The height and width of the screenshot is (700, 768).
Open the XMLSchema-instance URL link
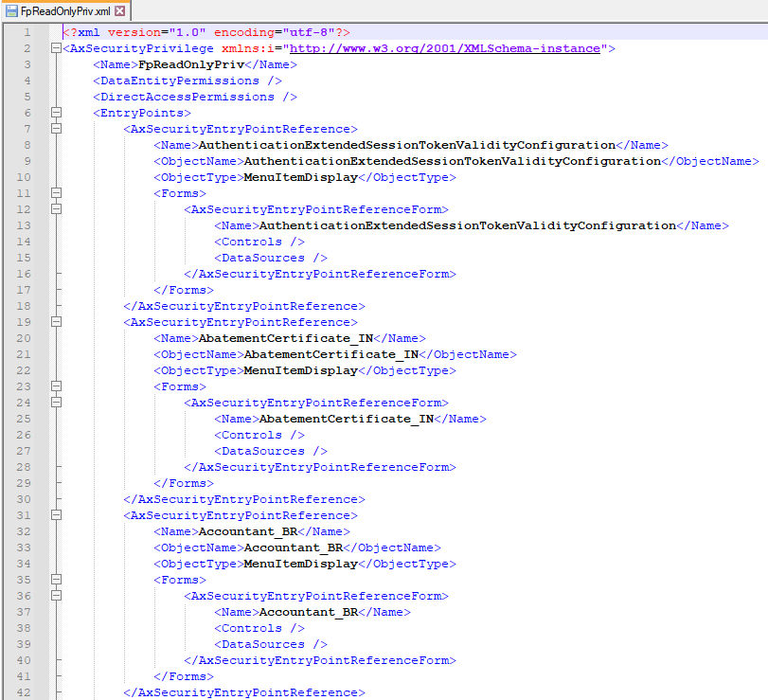(445, 48)
